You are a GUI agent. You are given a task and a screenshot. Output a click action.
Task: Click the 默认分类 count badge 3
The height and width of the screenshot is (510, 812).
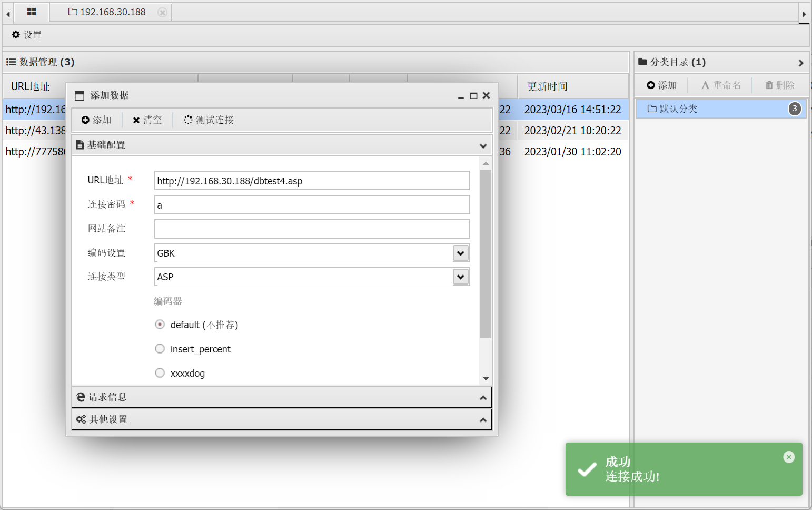pyautogui.click(x=795, y=109)
